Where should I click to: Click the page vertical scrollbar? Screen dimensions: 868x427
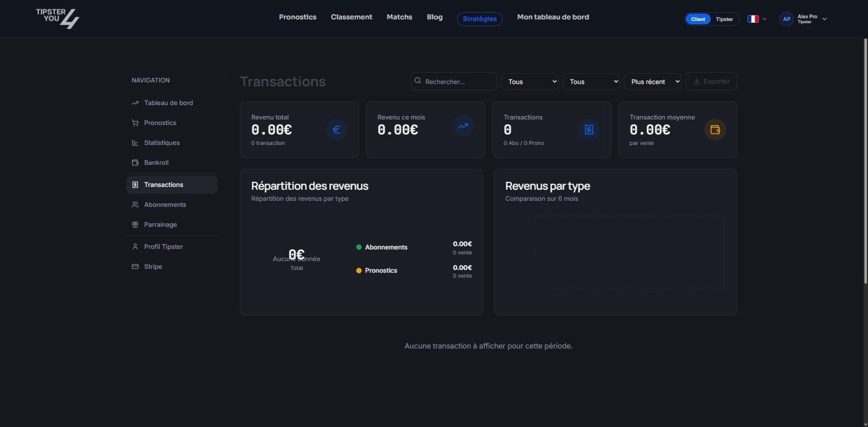(866, 162)
